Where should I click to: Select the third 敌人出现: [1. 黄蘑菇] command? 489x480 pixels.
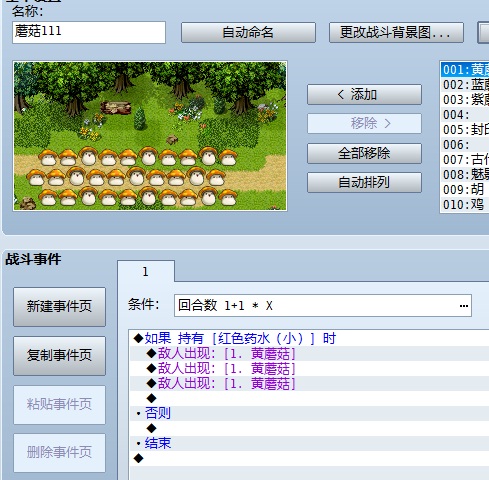pos(309,383)
